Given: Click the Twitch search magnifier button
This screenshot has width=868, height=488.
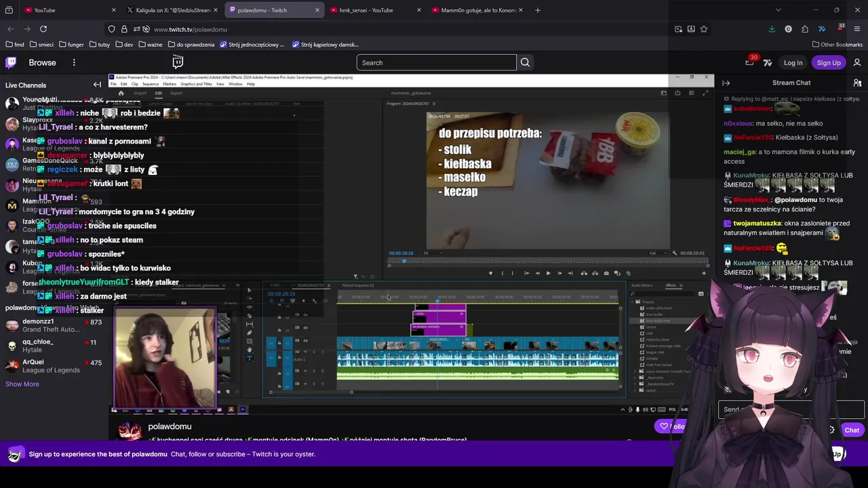Looking at the screenshot, I should (x=525, y=62).
